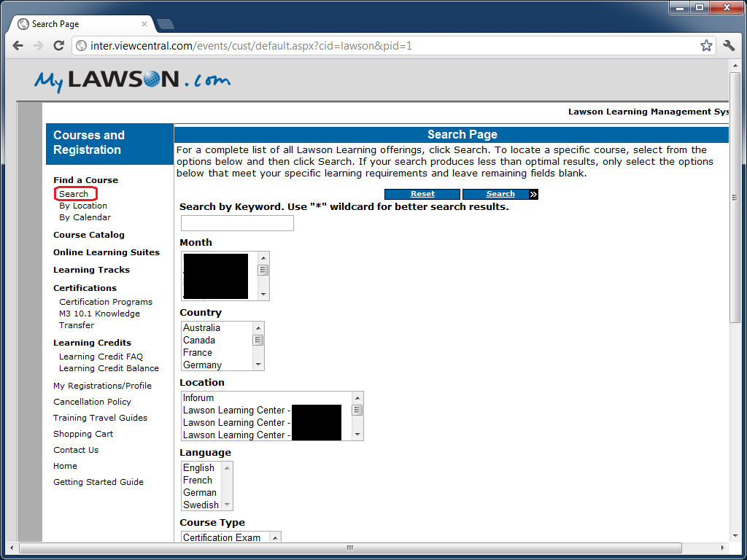Choose Inforum in Location list
This screenshot has width=747, height=560.
[198, 398]
